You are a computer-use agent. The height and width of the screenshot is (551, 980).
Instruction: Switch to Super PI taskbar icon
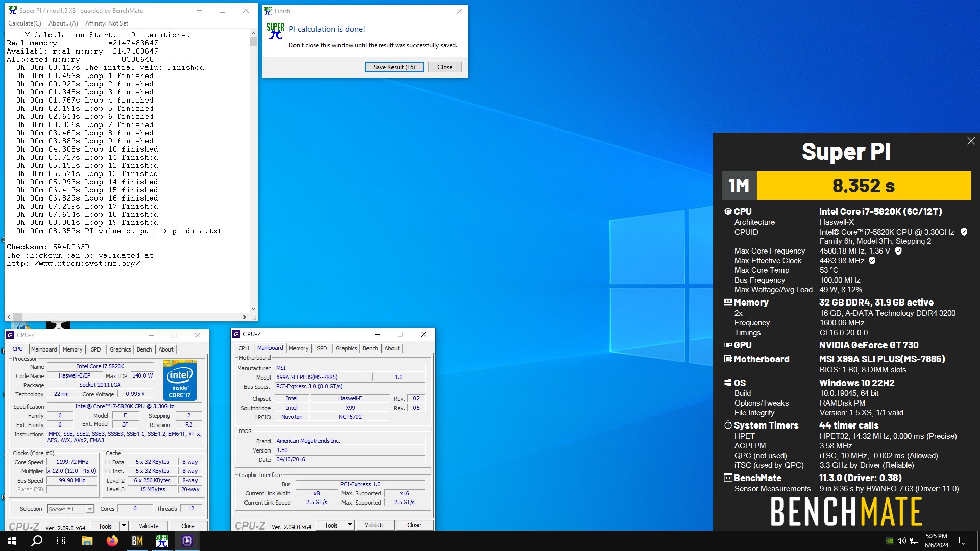point(162,541)
